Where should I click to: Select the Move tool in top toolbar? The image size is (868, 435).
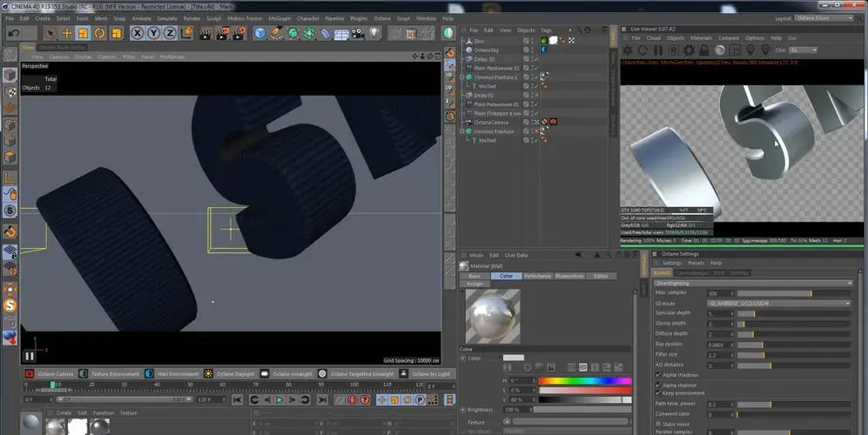66,33
